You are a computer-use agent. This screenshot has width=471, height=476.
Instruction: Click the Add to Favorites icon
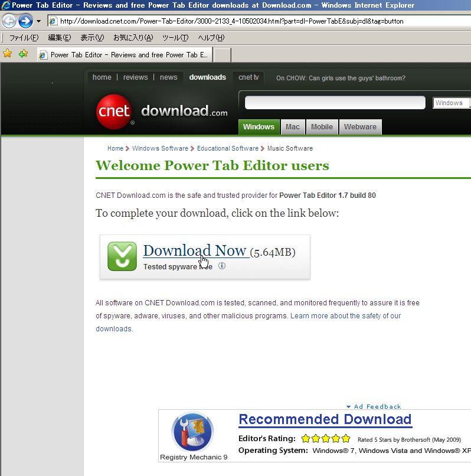pyautogui.click(x=23, y=54)
